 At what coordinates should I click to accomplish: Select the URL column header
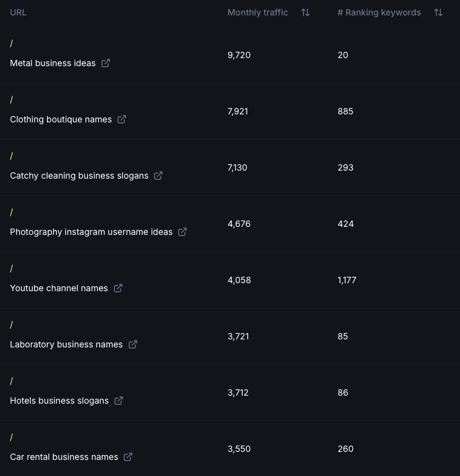[x=19, y=12]
